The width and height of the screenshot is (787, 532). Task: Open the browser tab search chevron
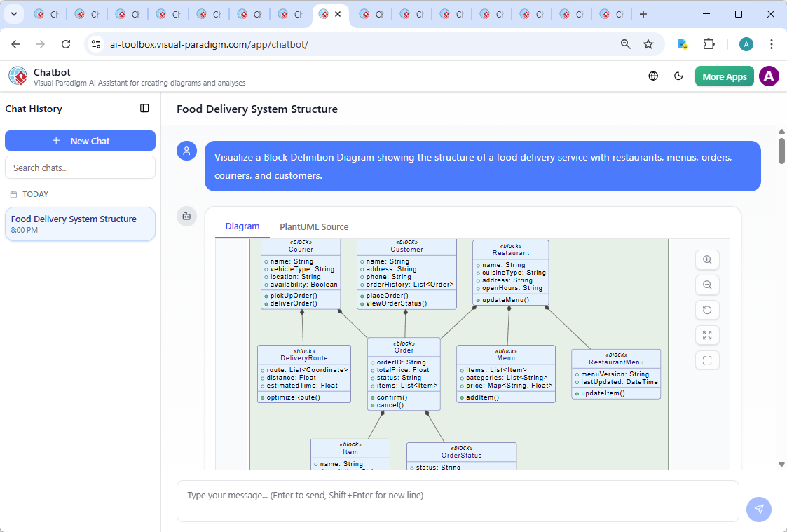[x=13, y=13]
